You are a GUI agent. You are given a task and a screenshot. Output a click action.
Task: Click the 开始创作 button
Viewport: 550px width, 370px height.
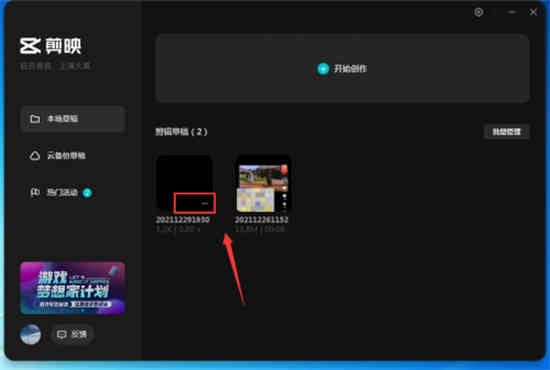(x=343, y=68)
